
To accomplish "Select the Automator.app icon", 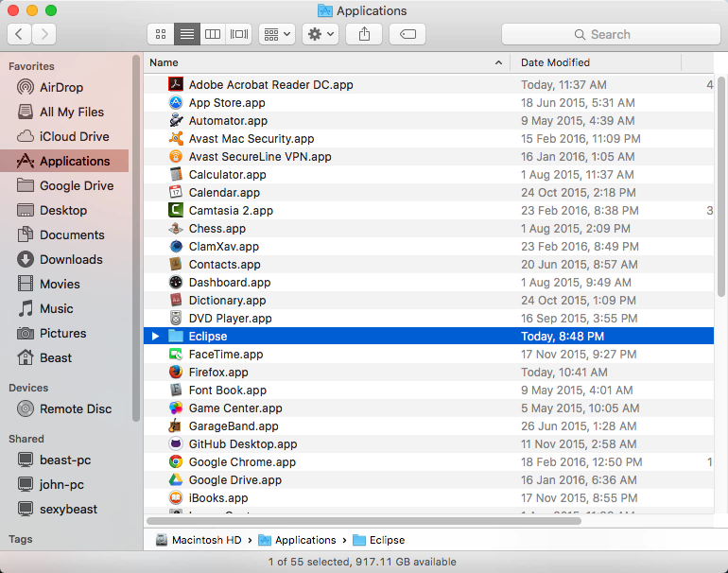I will coord(176,121).
